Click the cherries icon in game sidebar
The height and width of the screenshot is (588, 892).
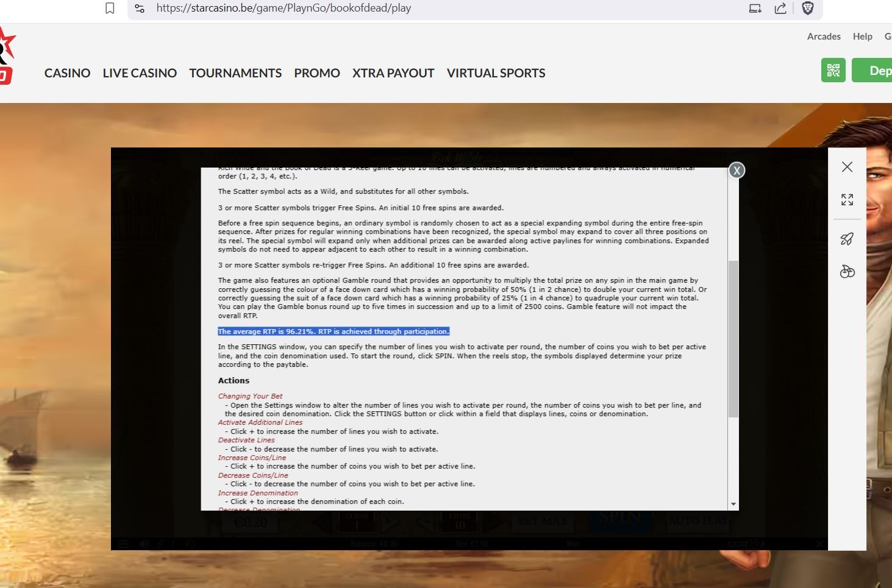point(847,272)
